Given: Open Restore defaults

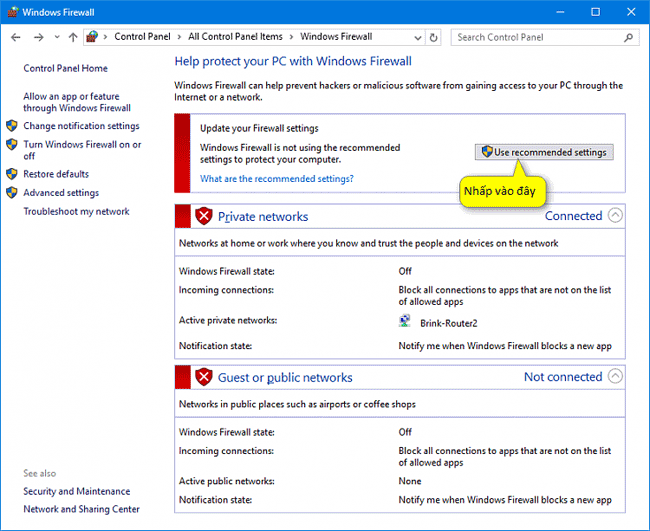Looking at the screenshot, I should [x=56, y=174].
